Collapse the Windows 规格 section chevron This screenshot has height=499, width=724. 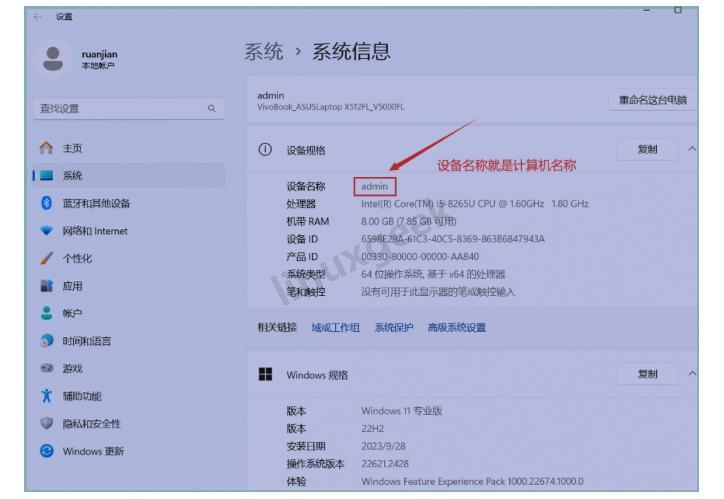pos(692,373)
